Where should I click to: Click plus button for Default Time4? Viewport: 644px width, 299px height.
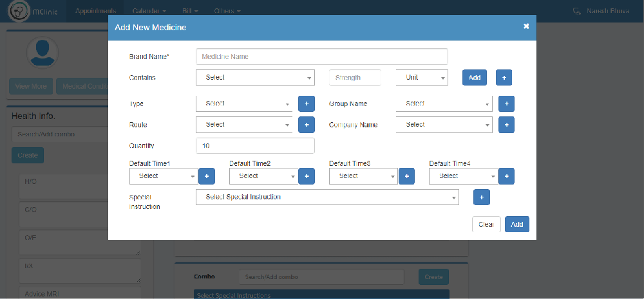506,176
